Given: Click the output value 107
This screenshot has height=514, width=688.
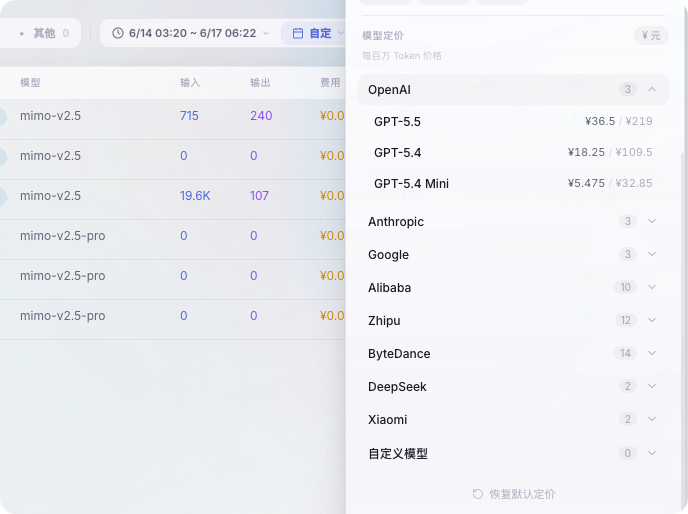Looking at the screenshot, I should pyautogui.click(x=259, y=196).
